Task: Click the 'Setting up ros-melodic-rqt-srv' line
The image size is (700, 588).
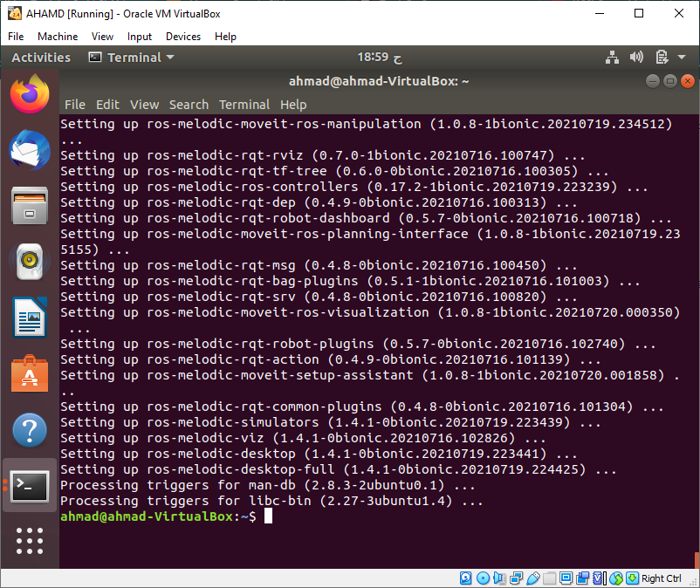Action: coord(319,297)
